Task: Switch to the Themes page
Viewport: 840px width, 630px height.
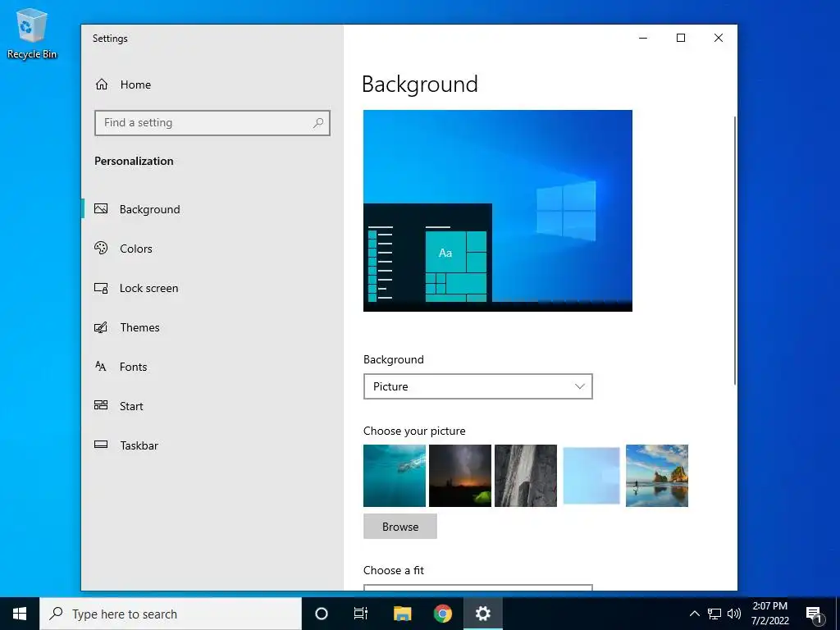Action: pyautogui.click(x=139, y=327)
